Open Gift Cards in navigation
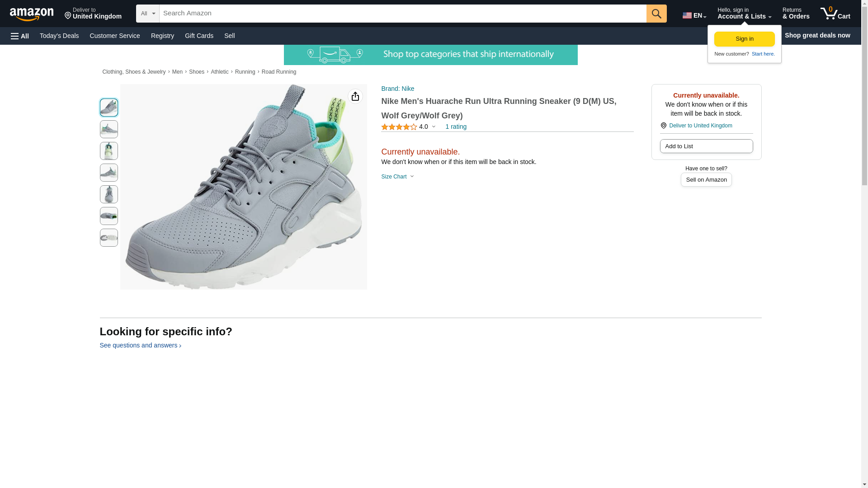The width and height of the screenshot is (868, 488). point(199,36)
